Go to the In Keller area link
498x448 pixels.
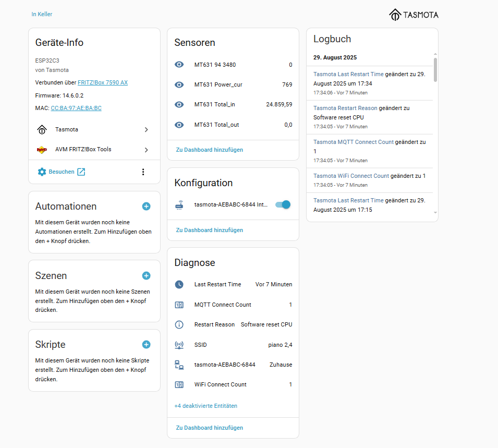coord(42,14)
